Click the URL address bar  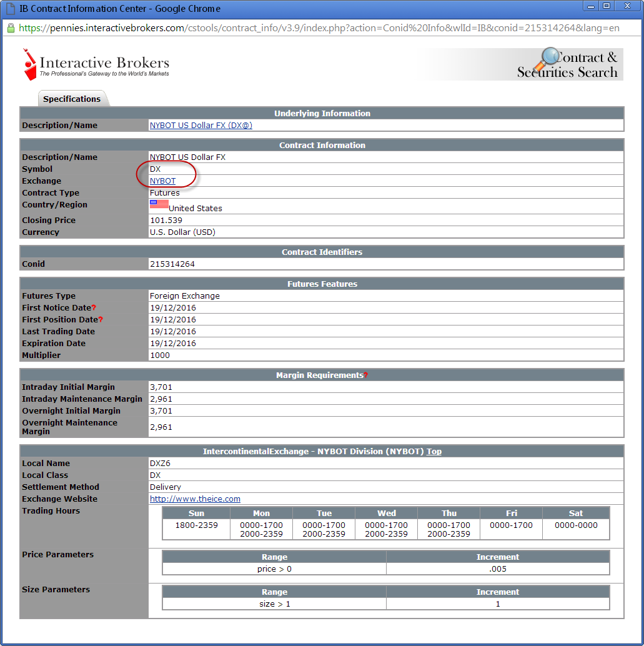click(x=319, y=28)
